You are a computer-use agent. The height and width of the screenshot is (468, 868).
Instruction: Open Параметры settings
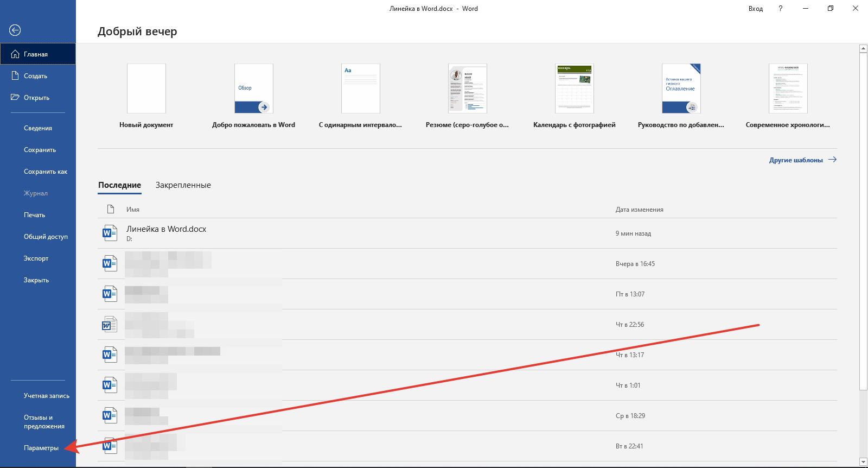click(38, 448)
